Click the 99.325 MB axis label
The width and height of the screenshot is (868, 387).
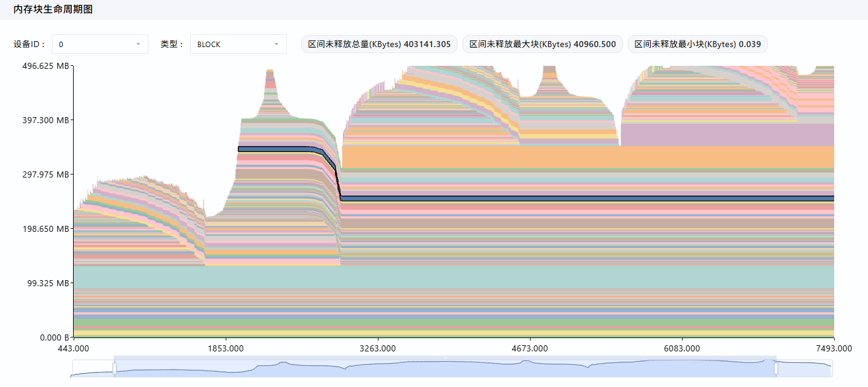[x=48, y=283]
